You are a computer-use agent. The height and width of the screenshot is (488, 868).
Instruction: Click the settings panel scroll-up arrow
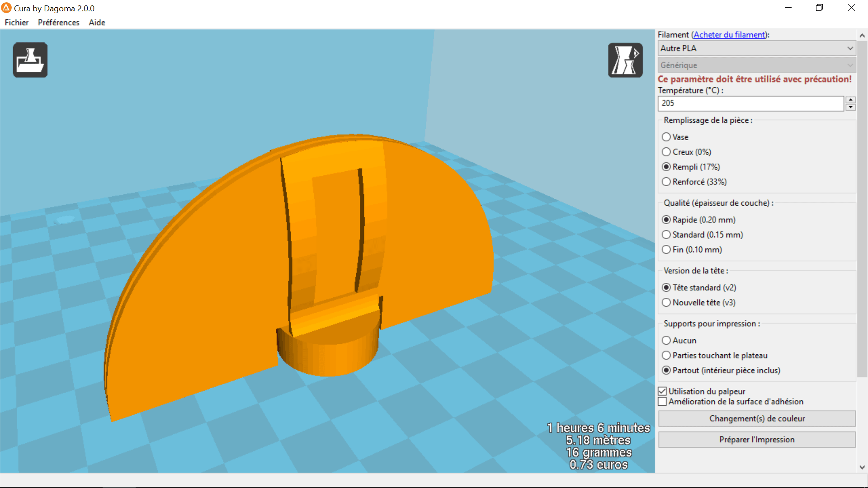[862, 35]
